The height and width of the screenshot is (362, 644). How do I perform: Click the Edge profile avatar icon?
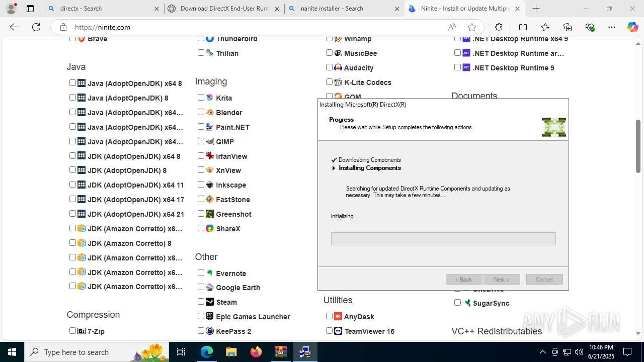pos(11,9)
